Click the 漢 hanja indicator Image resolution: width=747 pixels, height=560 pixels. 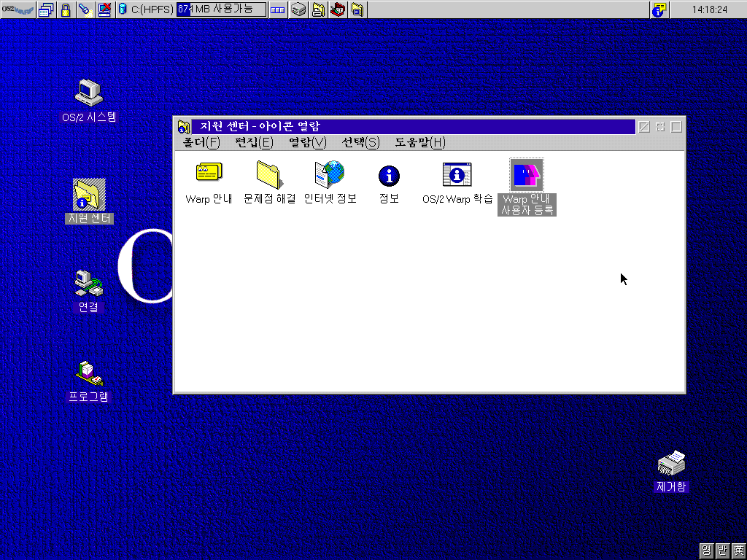(738, 551)
